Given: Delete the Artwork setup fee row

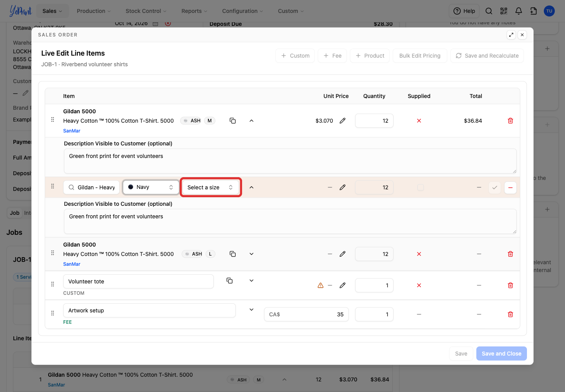Looking at the screenshot, I should [510, 314].
